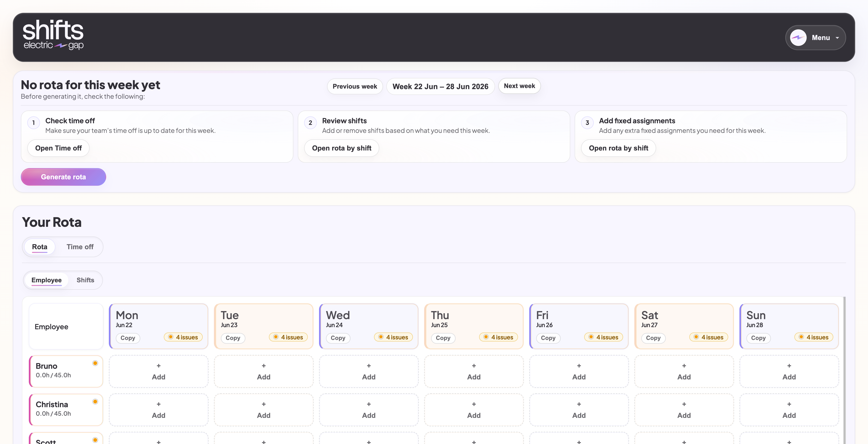868x444 pixels.
Task: Go to Previous week
Action: [354, 86]
